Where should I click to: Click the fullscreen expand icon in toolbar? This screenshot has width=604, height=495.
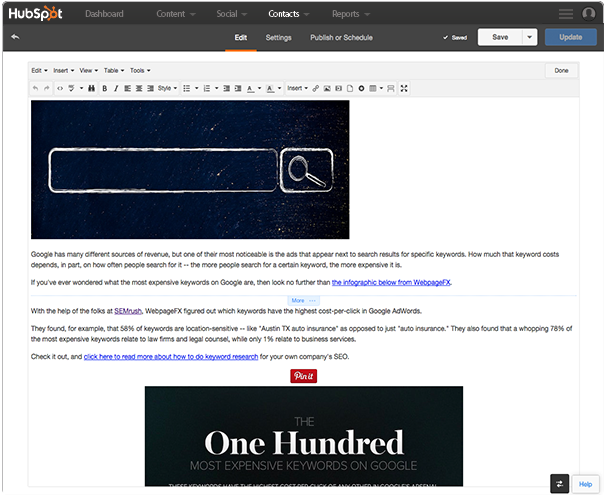[x=404, y=88]
